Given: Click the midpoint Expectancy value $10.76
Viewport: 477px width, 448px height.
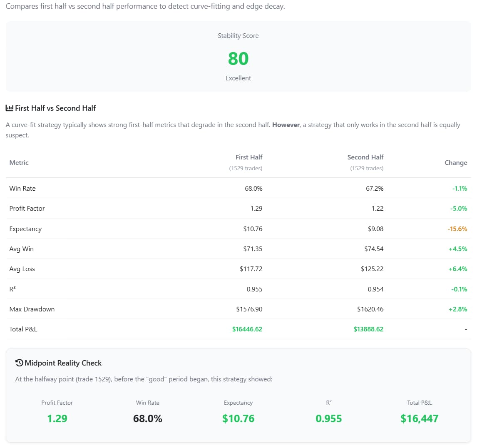Looking at the screenshot, I should (x=238, y=418).
